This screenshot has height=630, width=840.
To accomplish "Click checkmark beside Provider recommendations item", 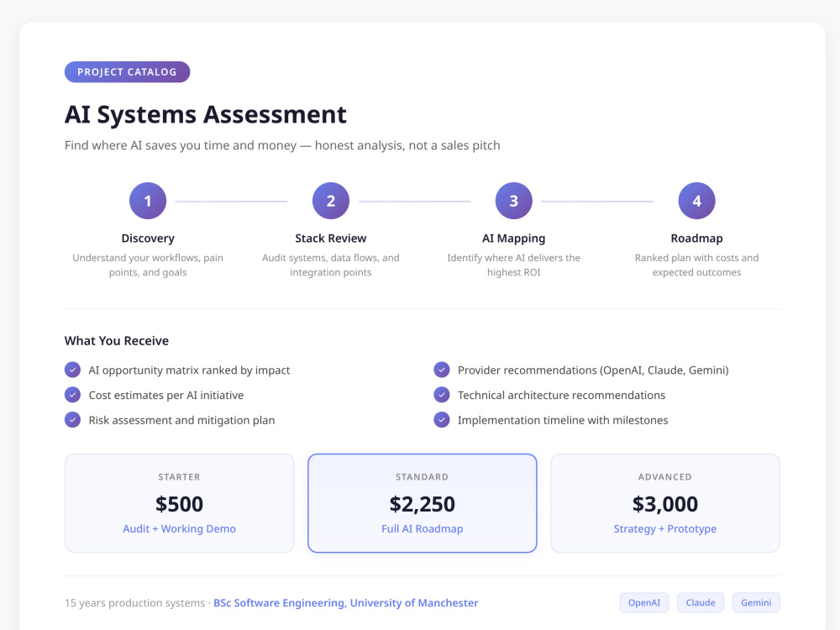I will coord(442,370).
